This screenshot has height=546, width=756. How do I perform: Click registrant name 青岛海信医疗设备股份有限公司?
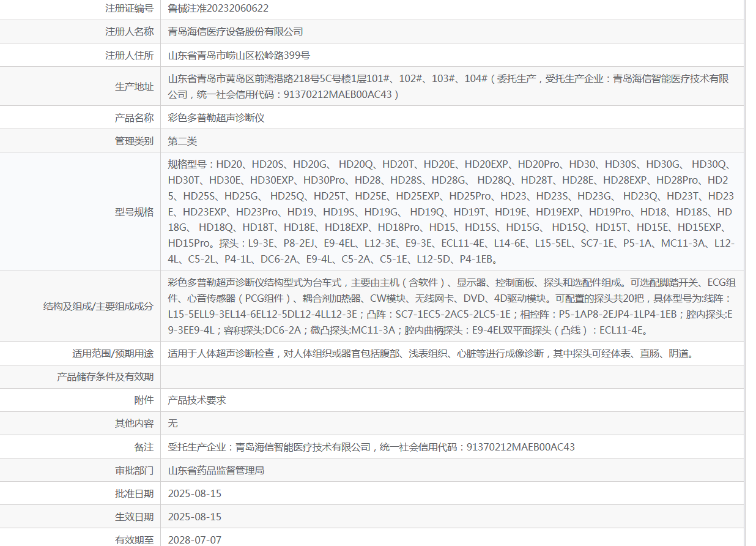click(235, 31)
